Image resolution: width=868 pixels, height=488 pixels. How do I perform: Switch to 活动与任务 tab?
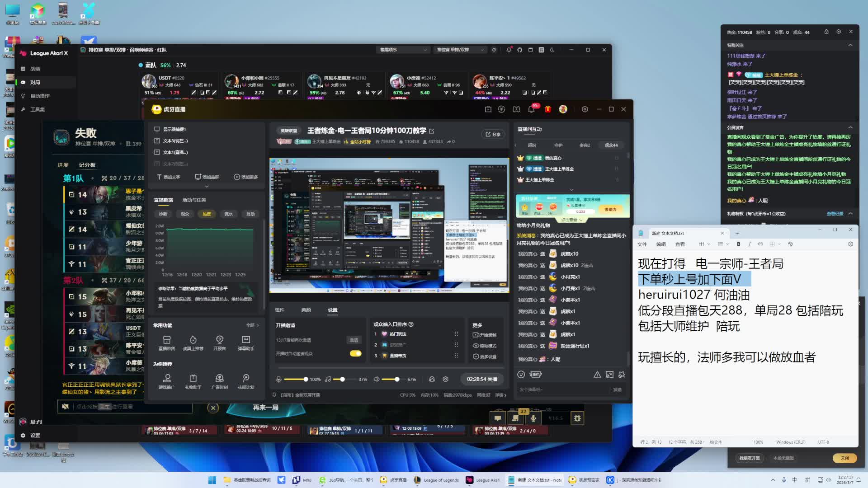click(193, 200)
